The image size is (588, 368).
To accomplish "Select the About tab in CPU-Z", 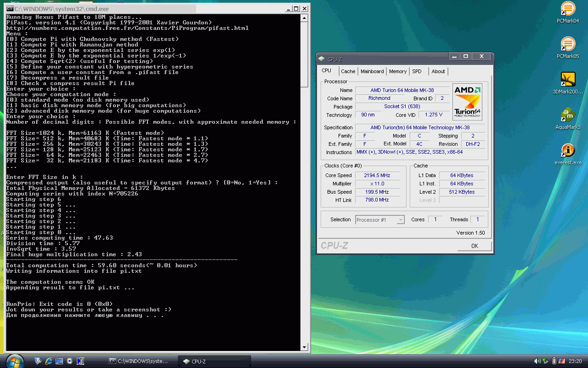I will tap(438, 71).
